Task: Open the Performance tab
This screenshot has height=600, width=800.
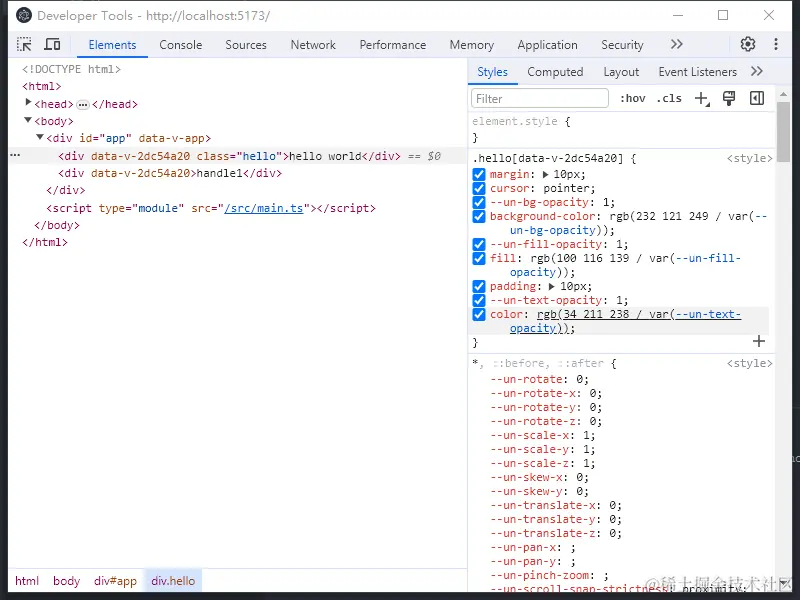Action: click(392, 45)
